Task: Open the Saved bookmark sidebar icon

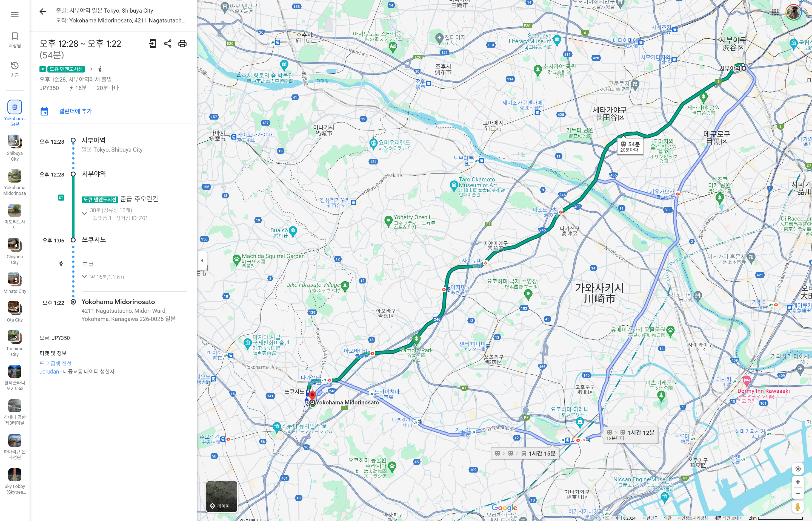Action: [15, 40]
